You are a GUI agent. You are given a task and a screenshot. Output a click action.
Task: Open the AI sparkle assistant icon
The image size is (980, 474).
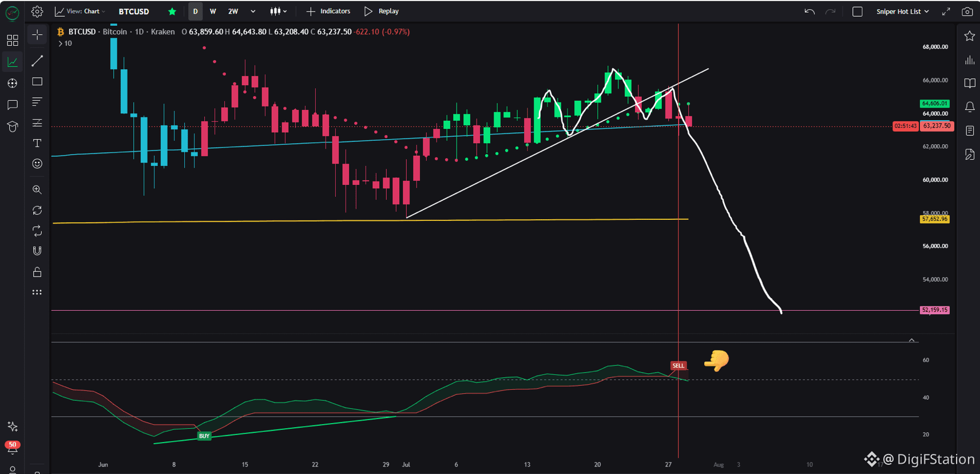pyautogui.click(x=12, y=426)
